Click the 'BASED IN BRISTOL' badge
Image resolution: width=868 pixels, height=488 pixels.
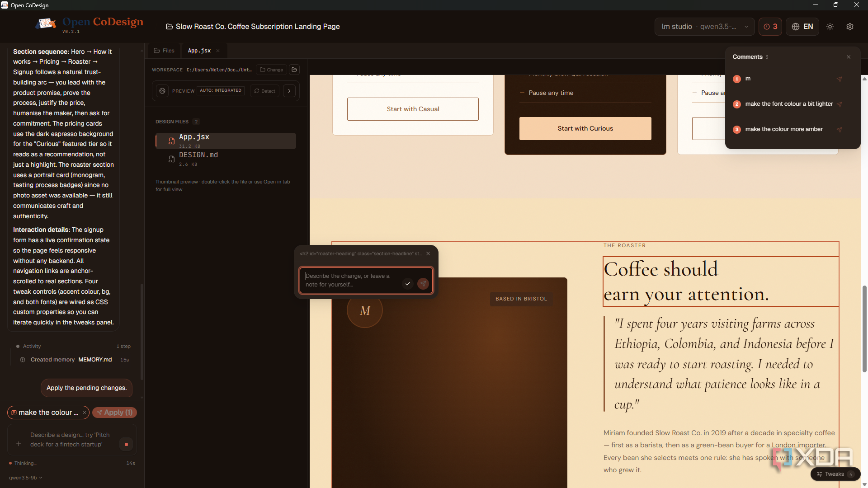tap(521, 299)
